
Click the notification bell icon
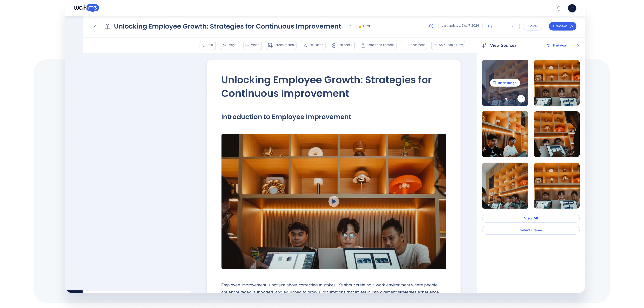pos(559,9)
